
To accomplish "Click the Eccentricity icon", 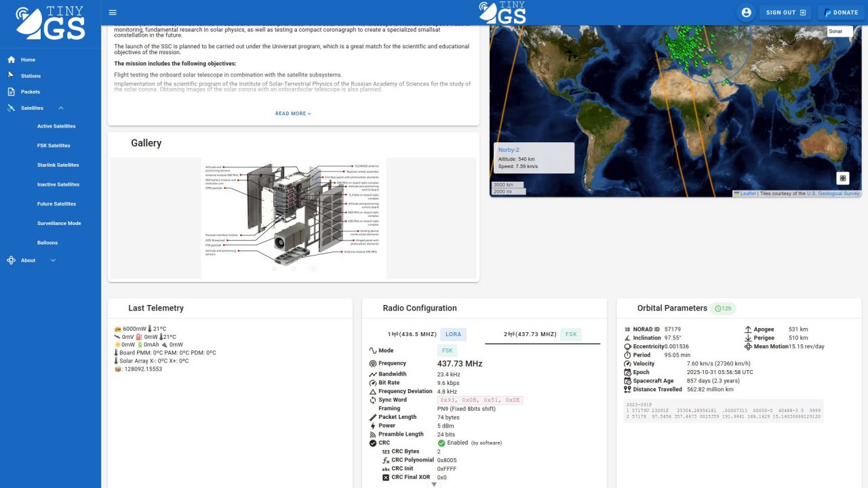I will [x=627, y=346].
